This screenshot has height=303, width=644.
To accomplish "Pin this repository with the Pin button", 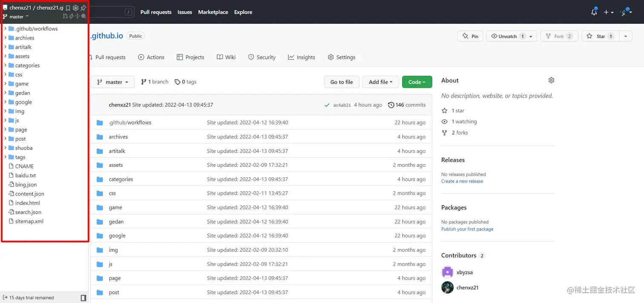I will 471,36.
